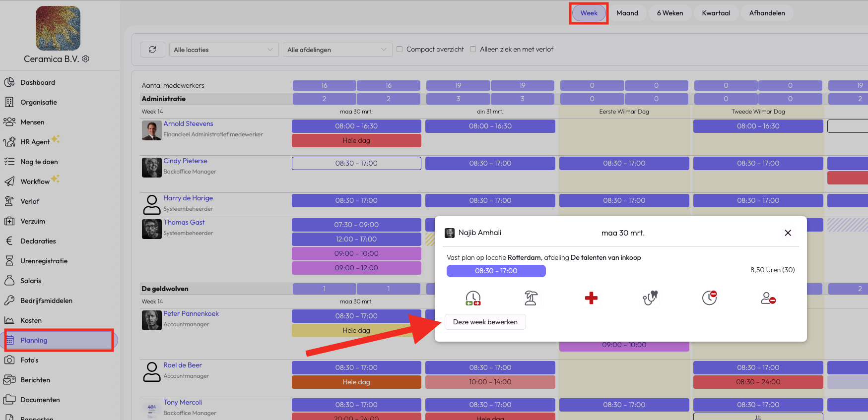868x420 pixels.
Task: Click Arnold Steevens' profile photo
Action: click(x=152, y=130)
